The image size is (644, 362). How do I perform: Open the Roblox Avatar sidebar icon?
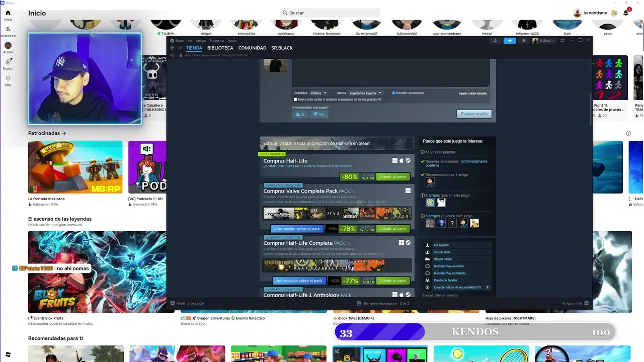coord(8,48)
